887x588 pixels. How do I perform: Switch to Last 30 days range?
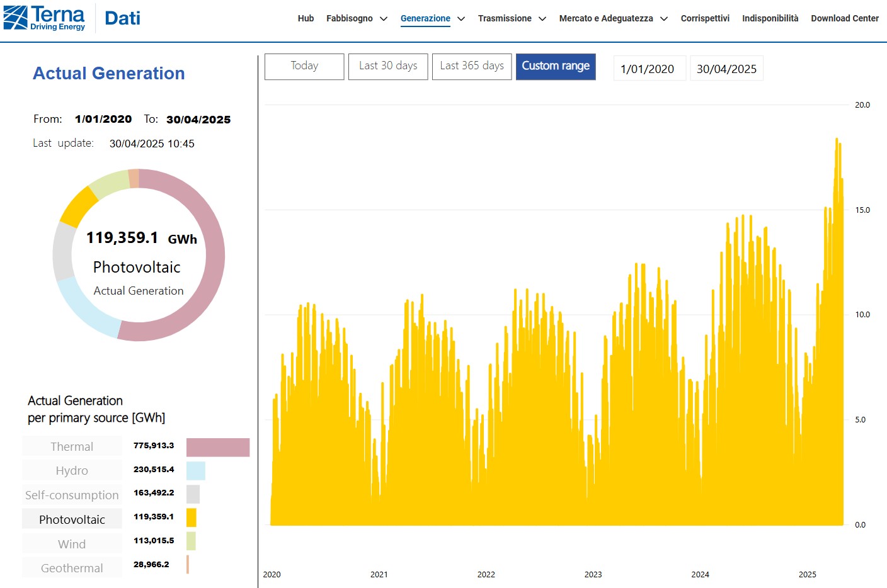coord(388,66)
